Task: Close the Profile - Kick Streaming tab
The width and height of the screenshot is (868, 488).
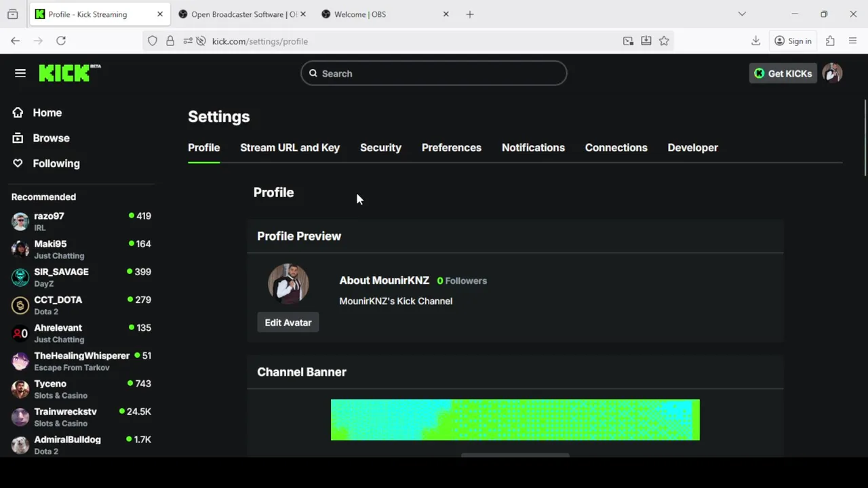Action: point(160,14)
